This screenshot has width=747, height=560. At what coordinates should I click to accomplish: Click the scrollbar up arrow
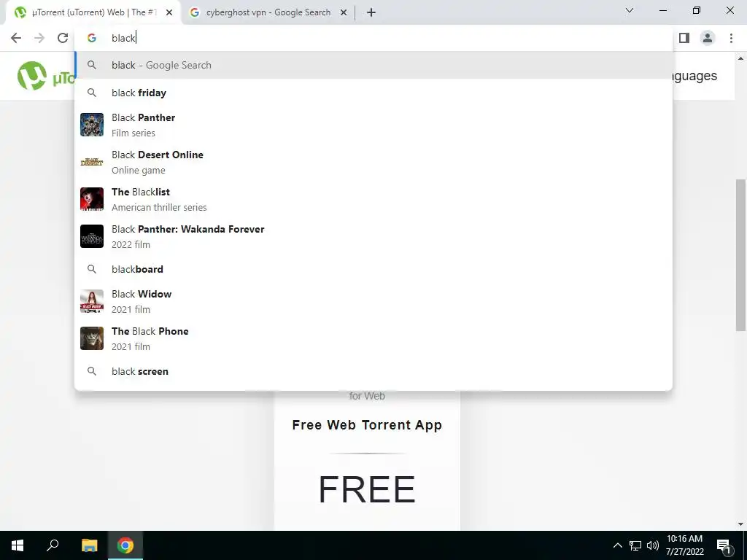(x=741, y=58)
